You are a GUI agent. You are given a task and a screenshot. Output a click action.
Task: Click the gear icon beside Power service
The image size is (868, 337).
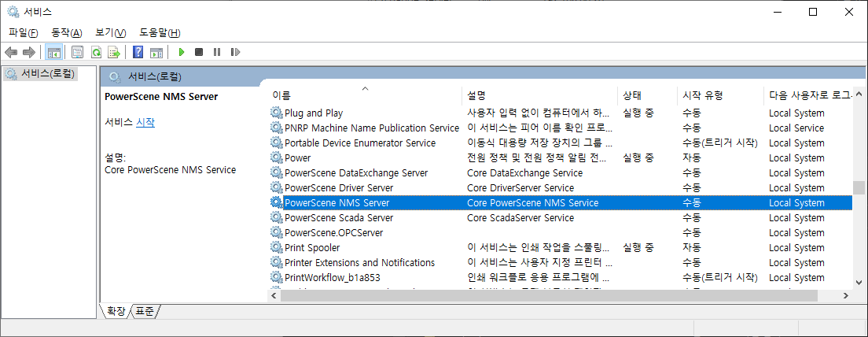tap(276, 158)
